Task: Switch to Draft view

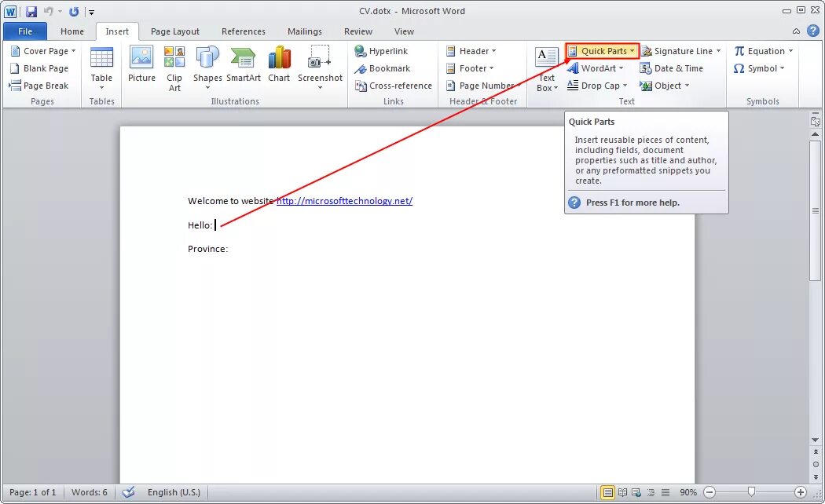Action: click(665, 492)
